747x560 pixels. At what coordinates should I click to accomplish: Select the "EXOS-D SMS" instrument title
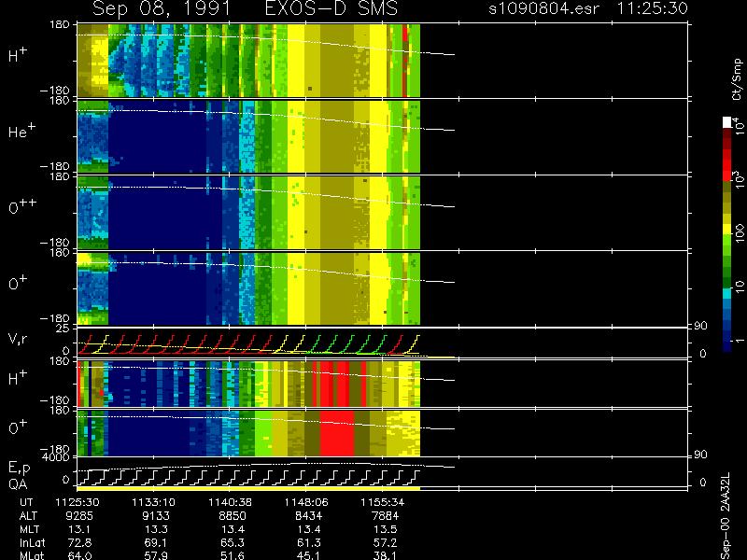(x=331, y=8)
